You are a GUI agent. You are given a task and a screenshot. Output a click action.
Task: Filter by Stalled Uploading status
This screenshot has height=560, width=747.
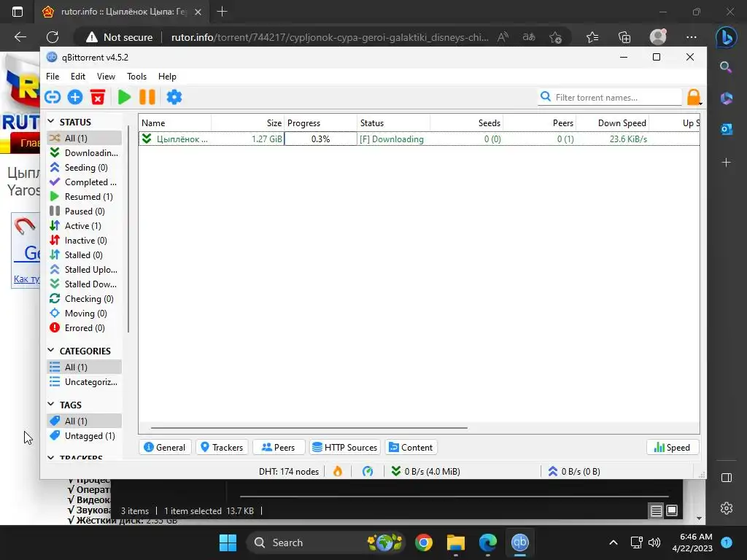tap(85, 270)
